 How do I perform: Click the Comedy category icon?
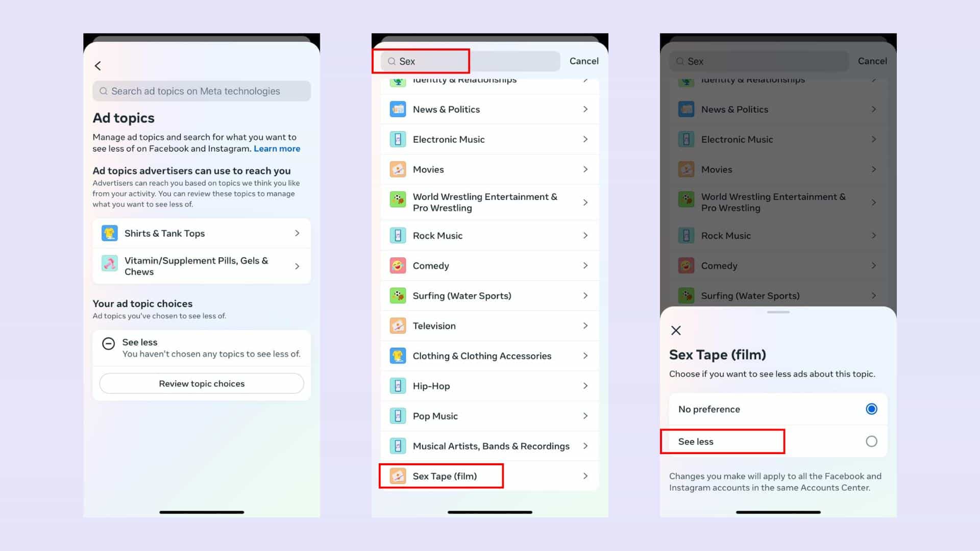tap(398, 265)
